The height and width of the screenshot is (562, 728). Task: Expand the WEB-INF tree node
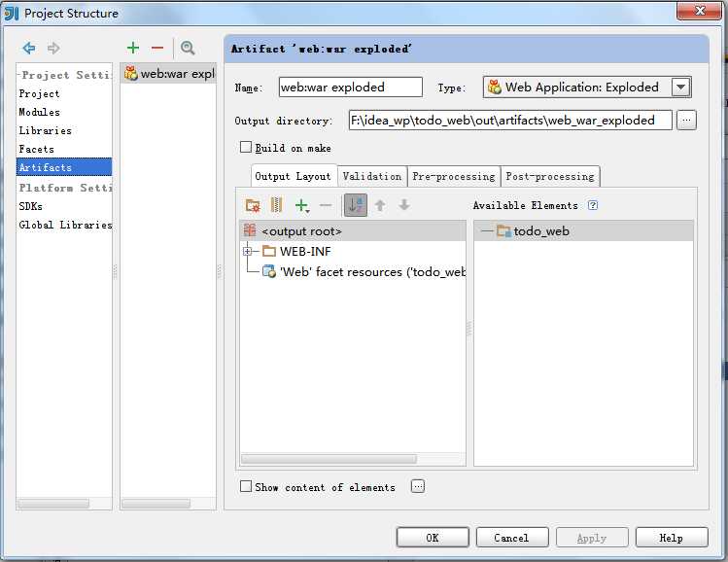point(247,251)
